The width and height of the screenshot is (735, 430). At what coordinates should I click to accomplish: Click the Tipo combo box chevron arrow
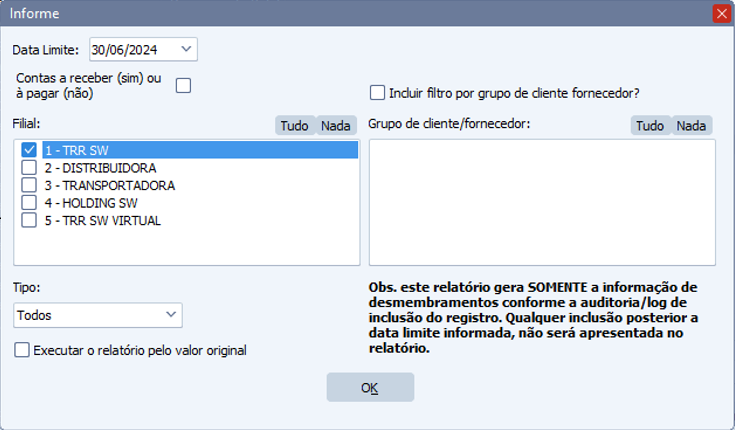pyautogui.click(x=171, y=315)
